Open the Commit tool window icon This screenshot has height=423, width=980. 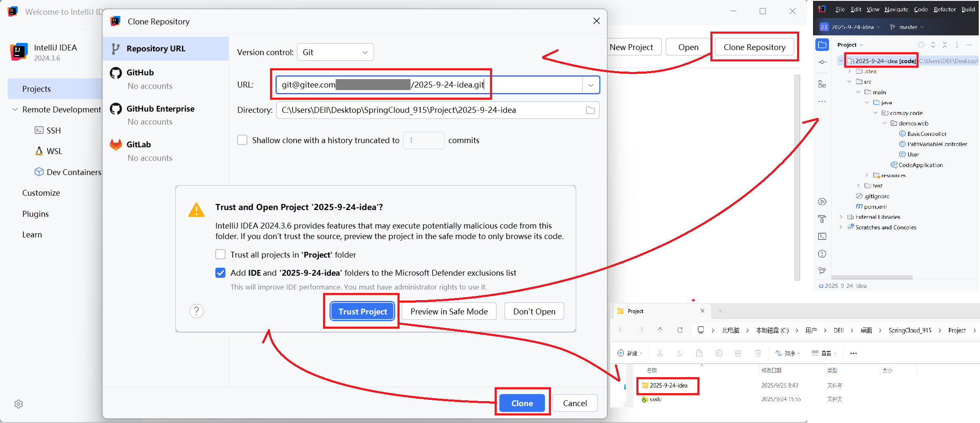[x=822, y=62]
